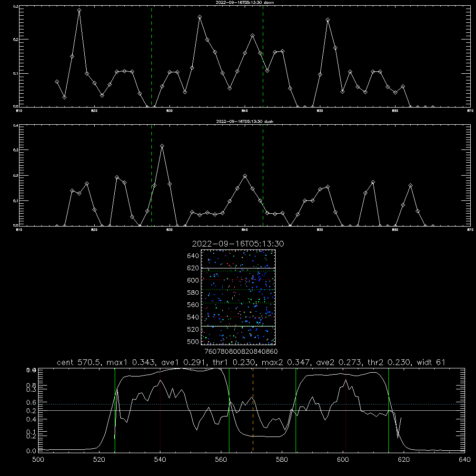Click the green vertical line near 615 in bottom plot
Screen dimensions: 476x476
point(388,410)
